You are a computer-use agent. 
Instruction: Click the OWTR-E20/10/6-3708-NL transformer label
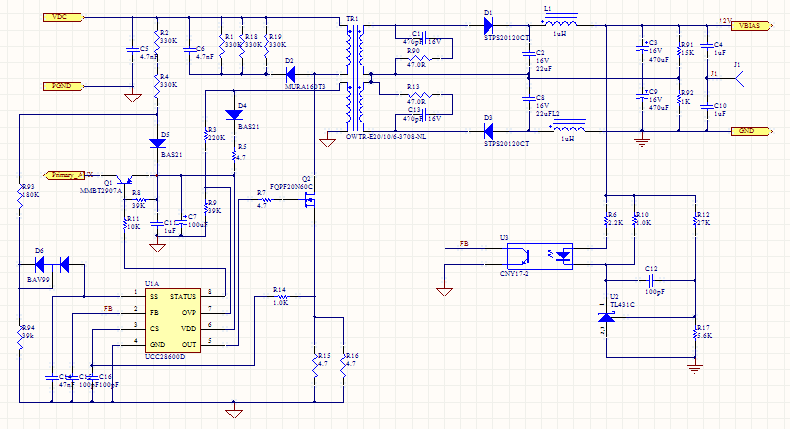386,137
